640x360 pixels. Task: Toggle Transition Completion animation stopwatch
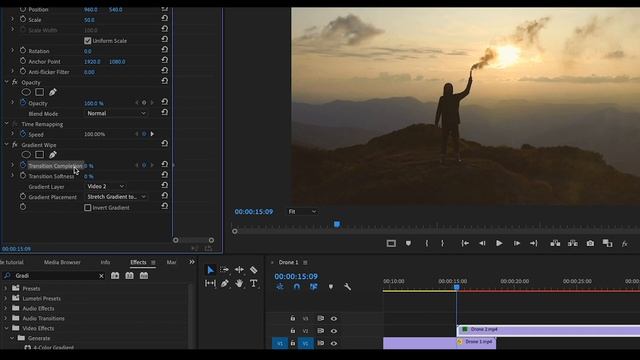(x=23, y=165)
